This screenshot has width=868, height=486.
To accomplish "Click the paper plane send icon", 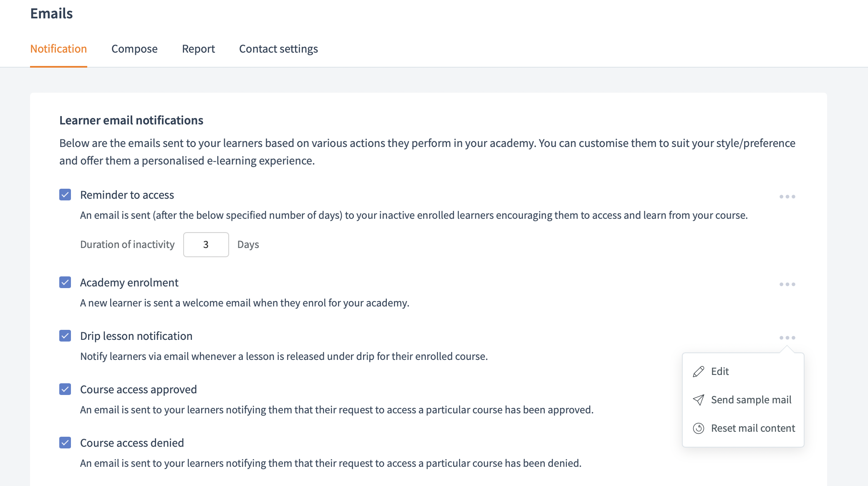I will click(x=699, y=400).
